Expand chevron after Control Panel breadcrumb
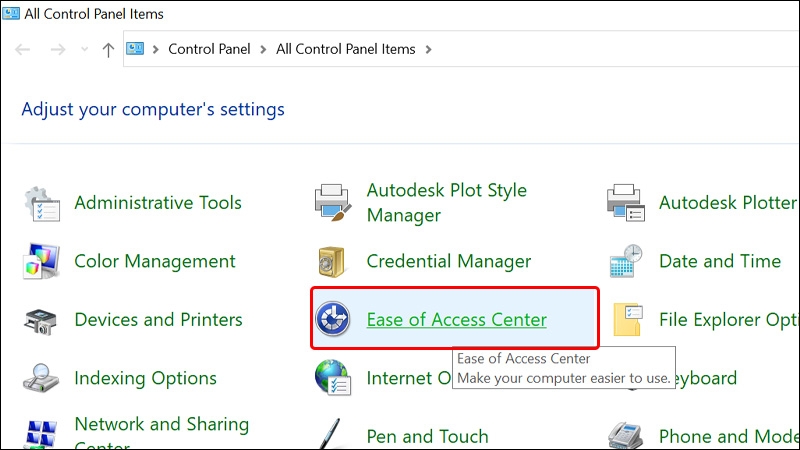The image size is (800, 450). pos(263,49)
